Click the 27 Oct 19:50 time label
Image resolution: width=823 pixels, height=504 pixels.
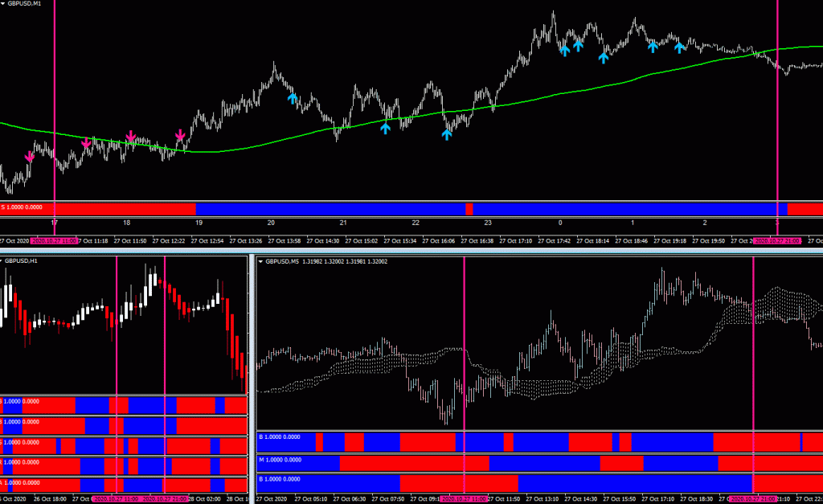point(709,241)
